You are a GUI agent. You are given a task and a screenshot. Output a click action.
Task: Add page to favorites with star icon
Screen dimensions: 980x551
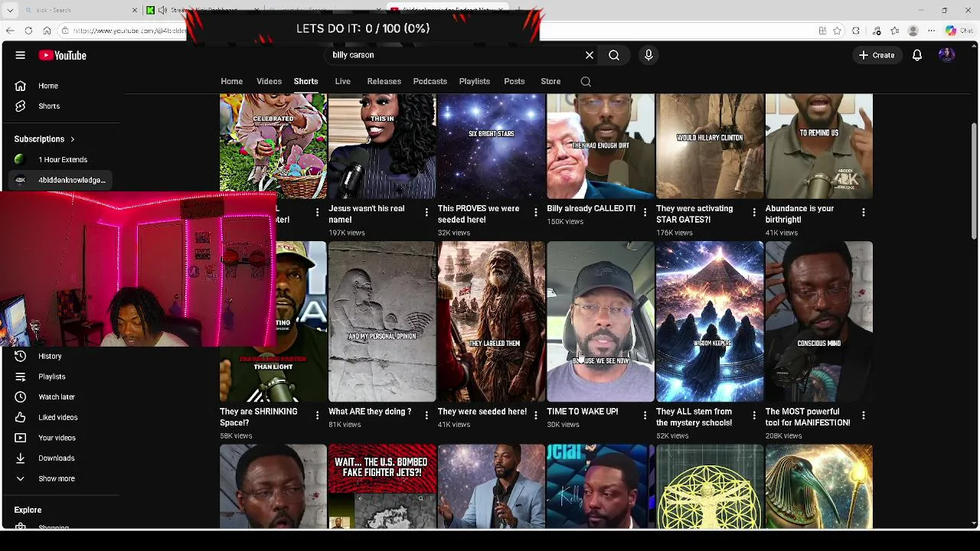[x=837, y=31]
